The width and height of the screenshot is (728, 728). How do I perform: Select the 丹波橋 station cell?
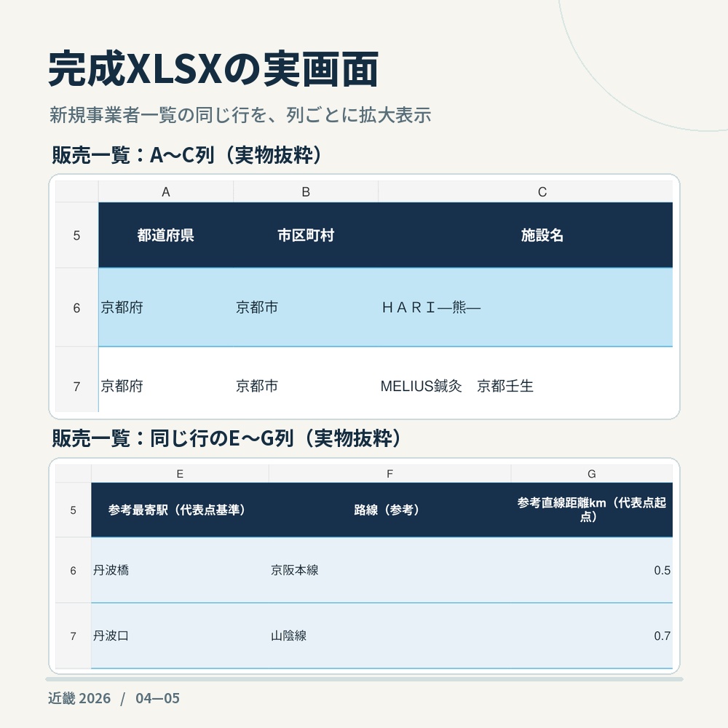180,570
